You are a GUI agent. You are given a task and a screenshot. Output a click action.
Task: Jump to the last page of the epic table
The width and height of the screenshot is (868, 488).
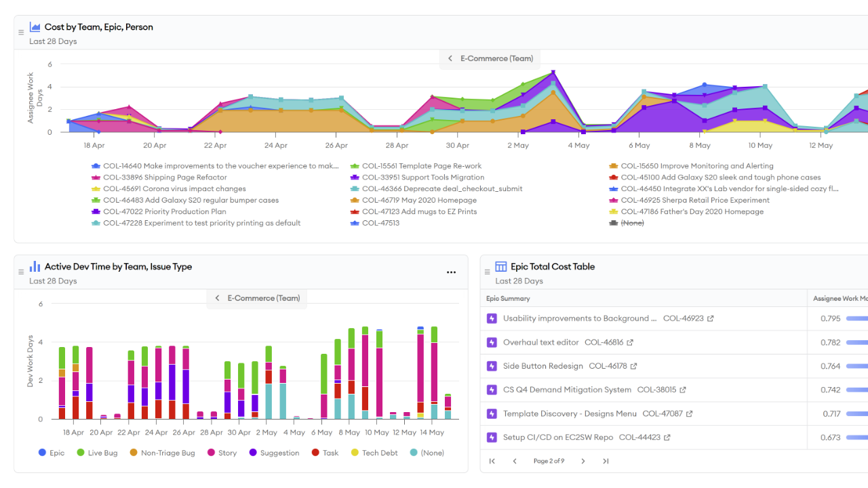coord(606,462)
